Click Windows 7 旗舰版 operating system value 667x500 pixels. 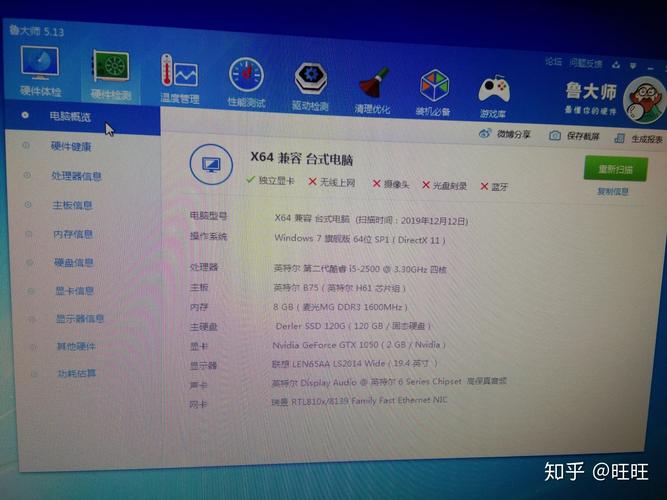pos(359,239)
